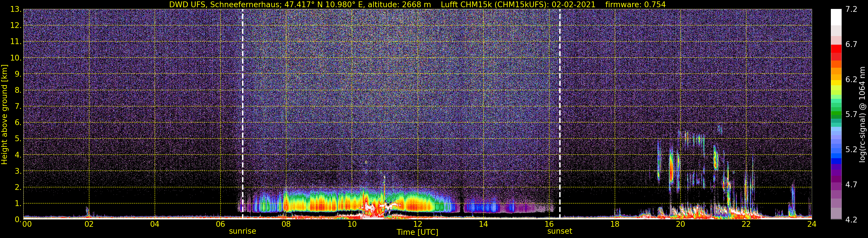Image resolution: width=868 pixels, height=238 pixels.
Task: Click the y-axis tick label '4.'
Action: tap(18, 155)
